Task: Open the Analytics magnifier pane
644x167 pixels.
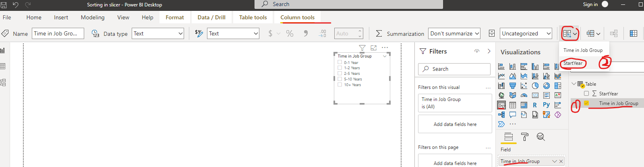Action: [x=541, y=137]
